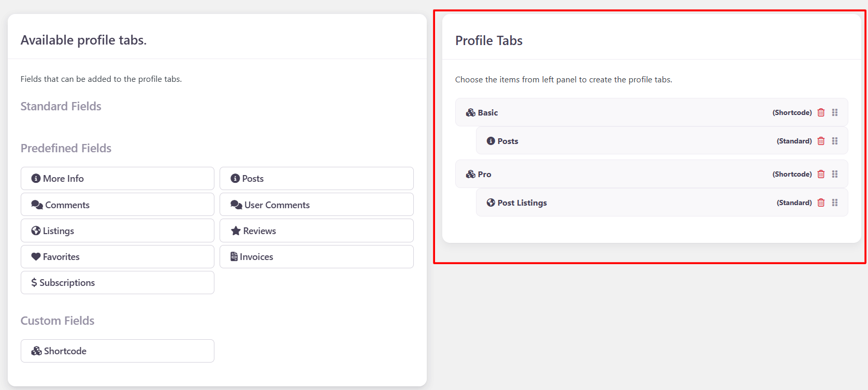Expand the Pro profile tab row
The width and height of the screenshot is (868, 390).
[x=596, y=174]
